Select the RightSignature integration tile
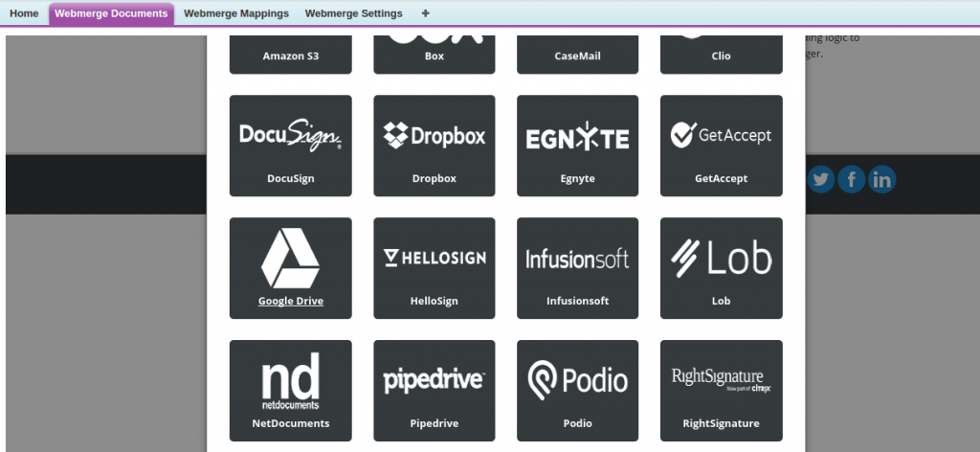Screen dimensions: 980x452 coord(721,391)
